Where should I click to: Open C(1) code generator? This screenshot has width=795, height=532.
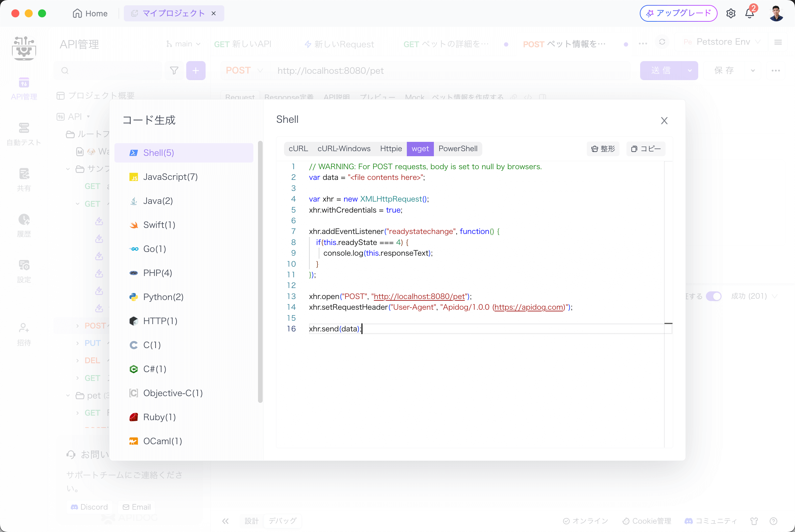[x=184, y=345]
